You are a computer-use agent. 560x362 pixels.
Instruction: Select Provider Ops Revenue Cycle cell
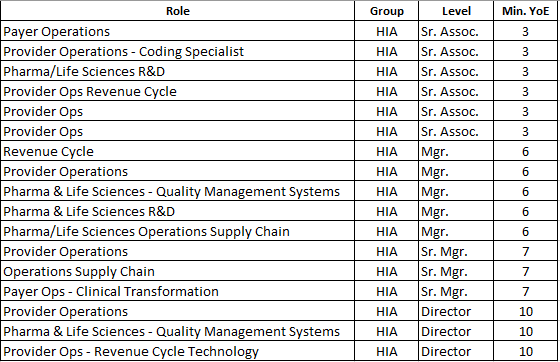click(178, 91)
